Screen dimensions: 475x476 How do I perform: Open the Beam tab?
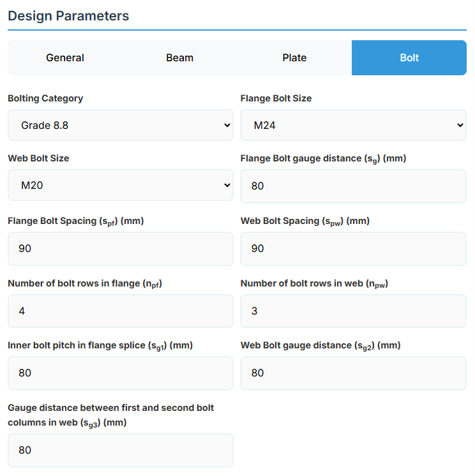(x=179, y=58)
